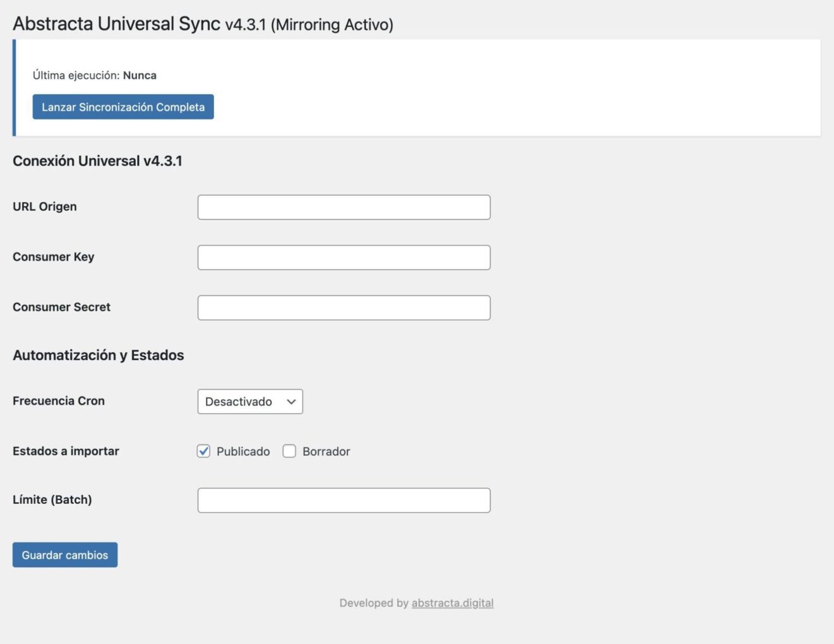The height and width of the screenshot is (644, 834).
Task: Click the Límite (Batch) input field
Action: click(x=344, y=500)
